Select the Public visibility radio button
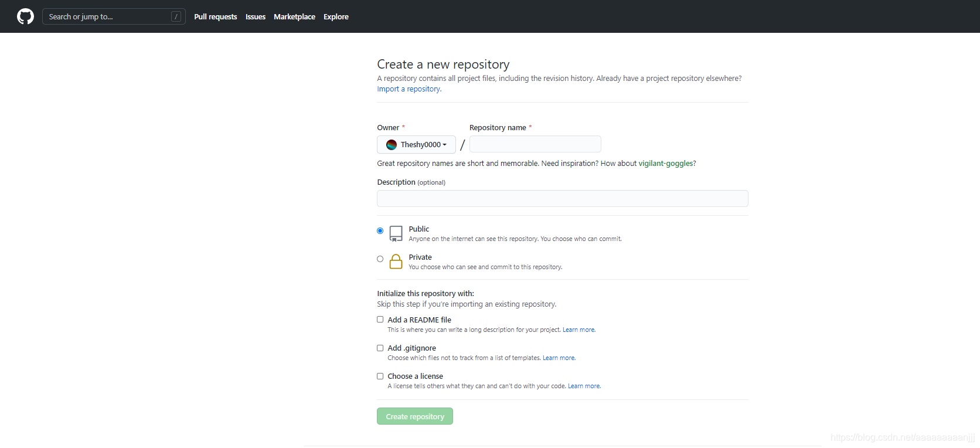 (380, 230)
